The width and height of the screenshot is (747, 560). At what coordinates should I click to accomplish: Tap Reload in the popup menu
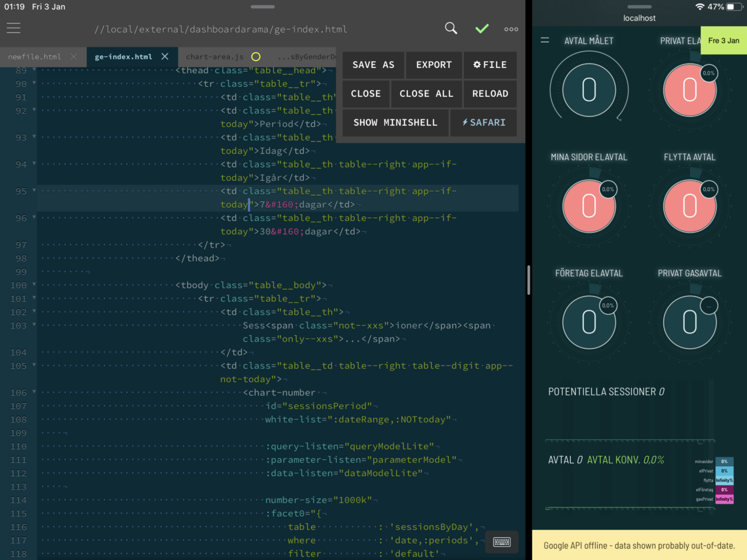[x=490, y=94]
